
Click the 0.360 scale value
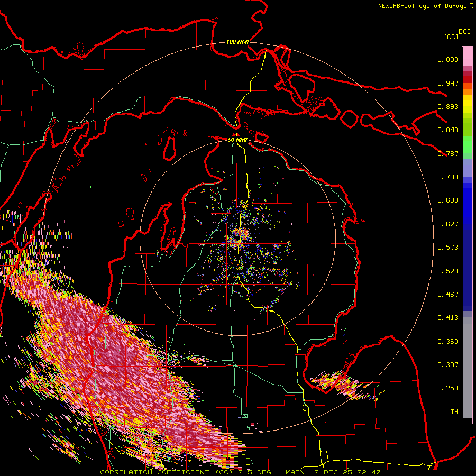[448, 342]
